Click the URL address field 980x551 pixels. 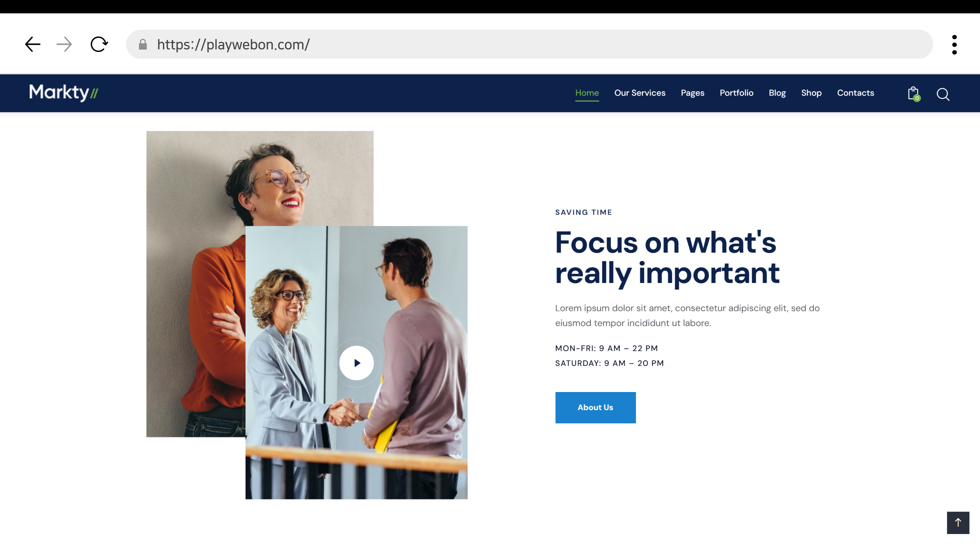point(533,44)
